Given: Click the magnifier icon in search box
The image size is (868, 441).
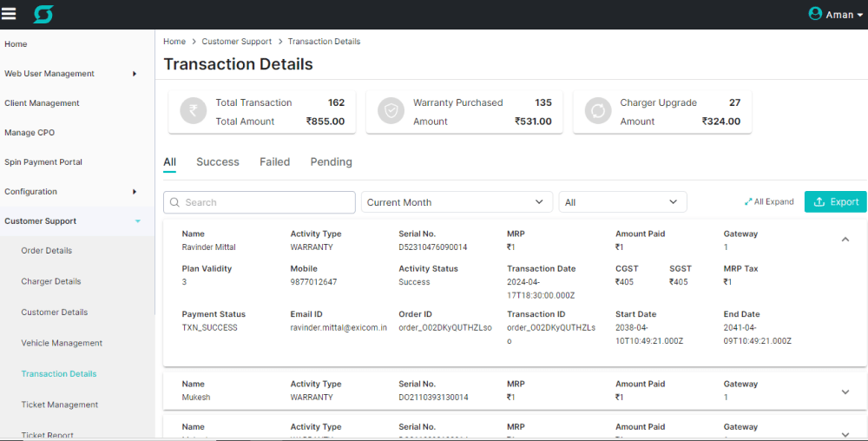Looking at the screenshot, I should pos(174,202).
